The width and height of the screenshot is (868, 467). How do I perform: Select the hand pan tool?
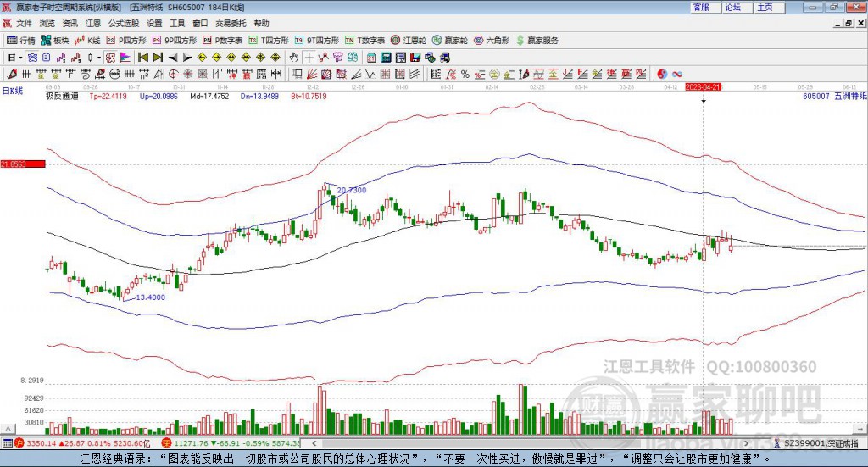click(x=293, y=57)
